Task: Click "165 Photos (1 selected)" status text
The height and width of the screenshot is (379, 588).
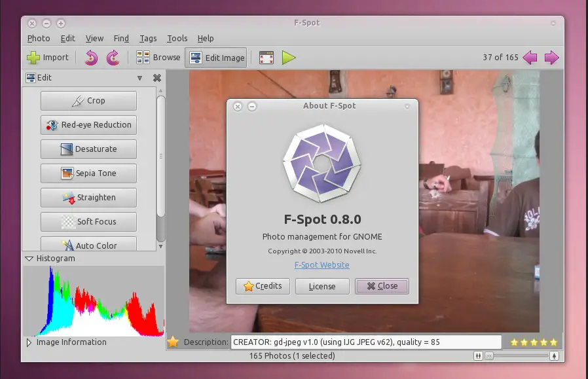Action: coord(292,355)
